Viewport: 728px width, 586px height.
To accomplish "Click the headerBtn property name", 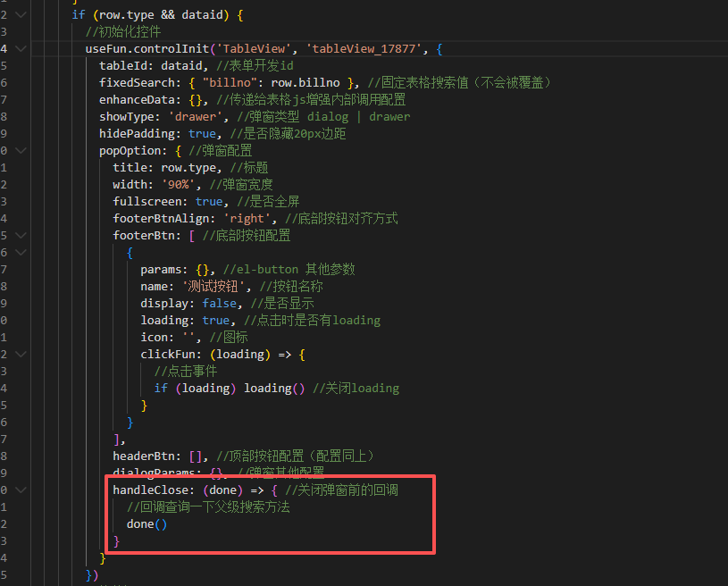I will [144, 456].
